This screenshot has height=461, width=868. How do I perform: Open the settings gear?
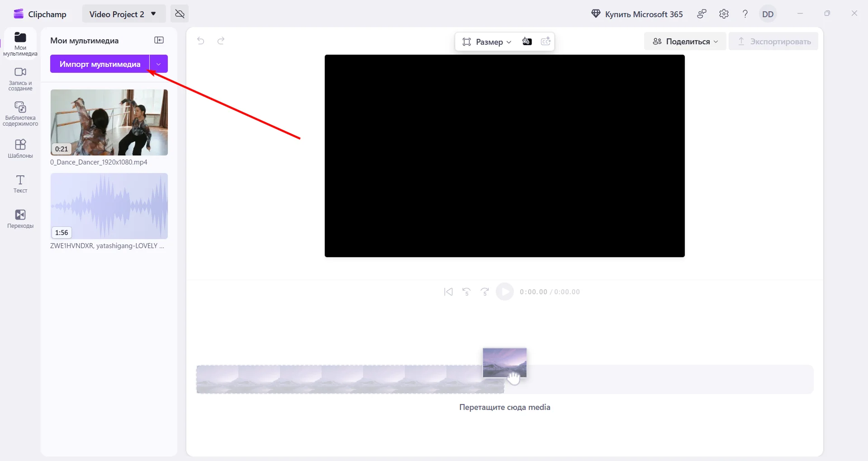coord(724,14)
